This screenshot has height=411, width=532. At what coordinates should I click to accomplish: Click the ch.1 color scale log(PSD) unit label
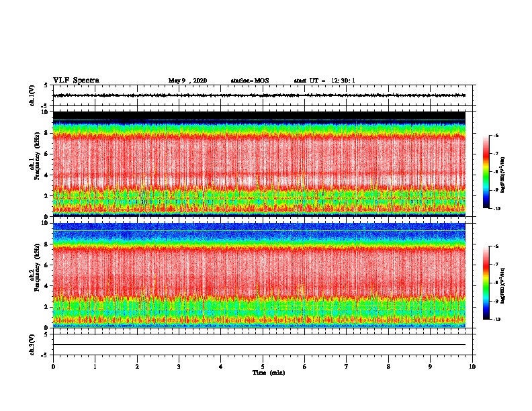point(503,175)
